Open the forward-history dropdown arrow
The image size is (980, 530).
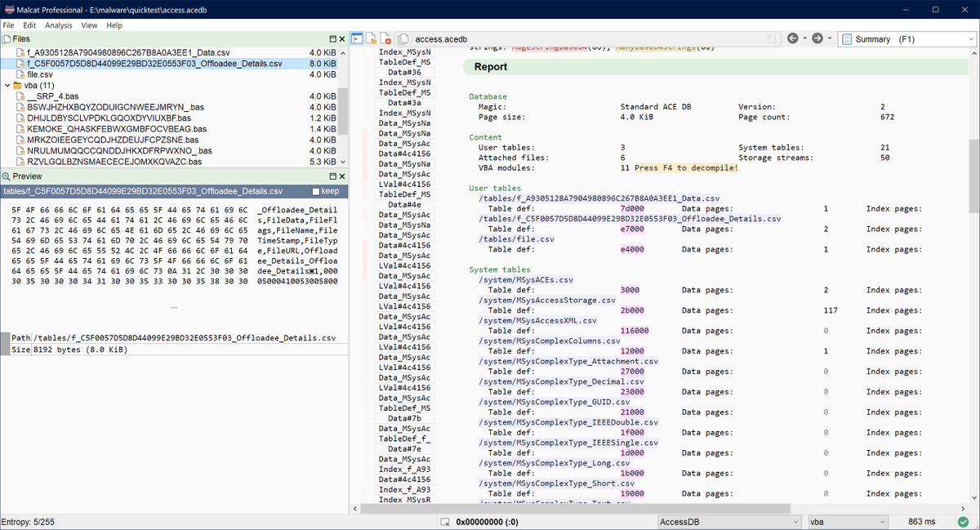tap(830, 38)
